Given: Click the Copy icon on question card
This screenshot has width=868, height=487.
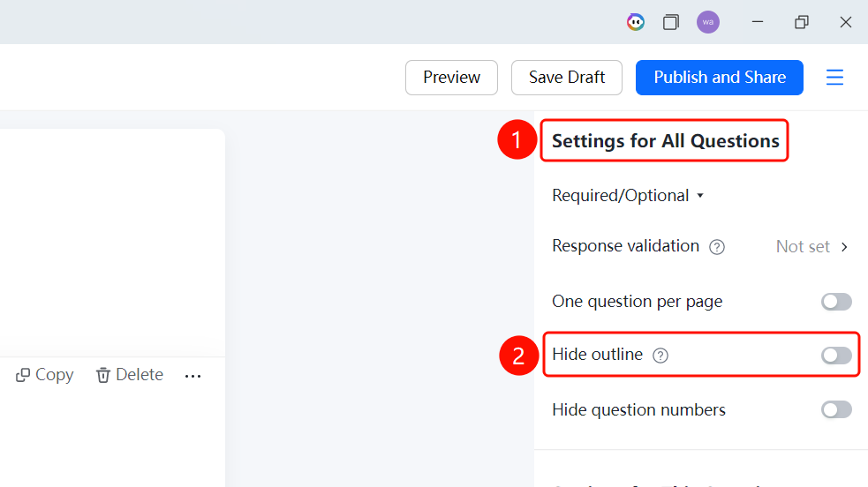Looking at the screenshot, I should coord(23,375).
